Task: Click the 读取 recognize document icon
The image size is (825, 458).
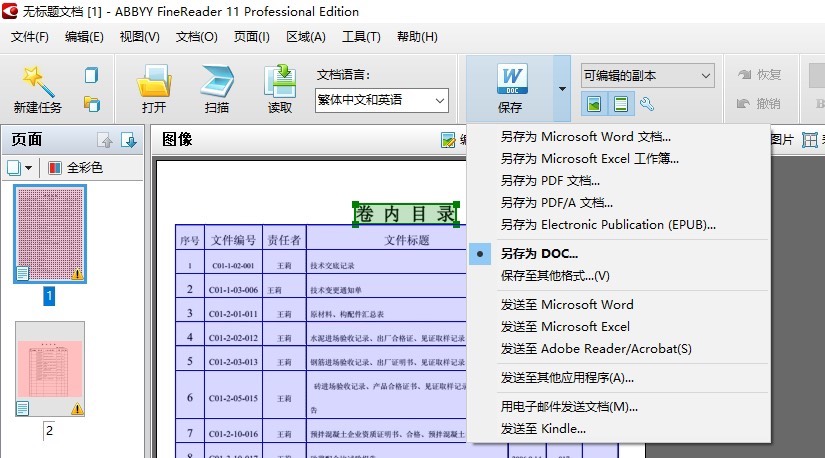Action: (280, 80)
